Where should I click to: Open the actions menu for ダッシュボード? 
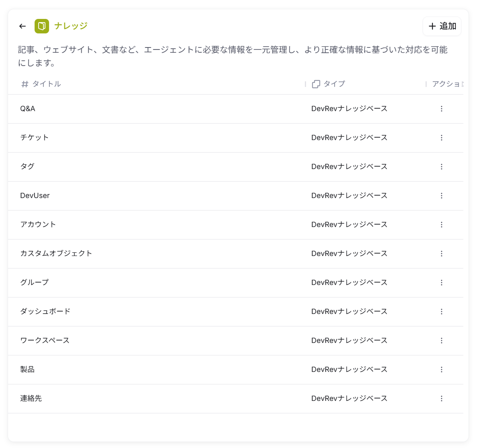[x=442, y=312]
